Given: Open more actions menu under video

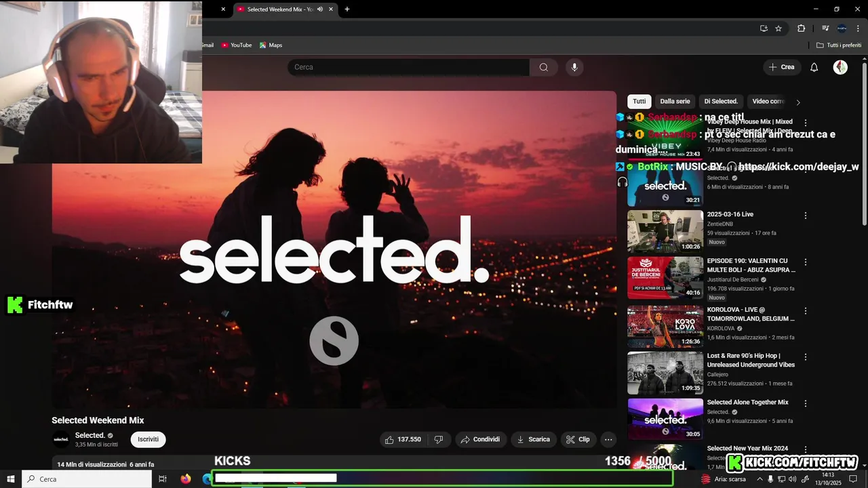Looking at the screenshot, I should (608, 439).
